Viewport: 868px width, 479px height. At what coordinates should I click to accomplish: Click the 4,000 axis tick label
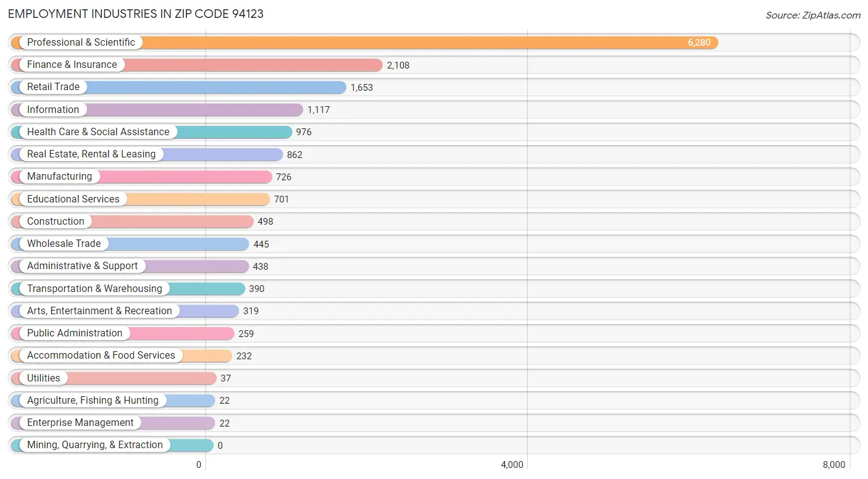point(512,465)
